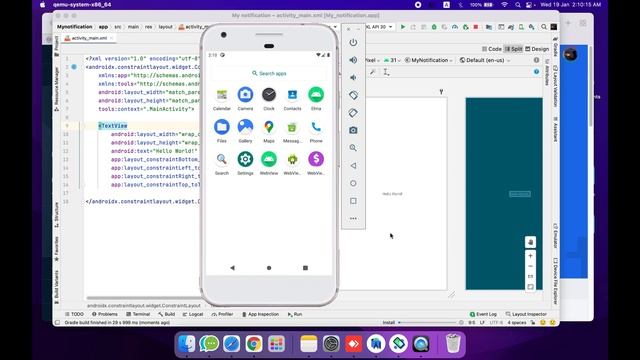
Task: Open the Build tool window
Action: tap(167, 314)
